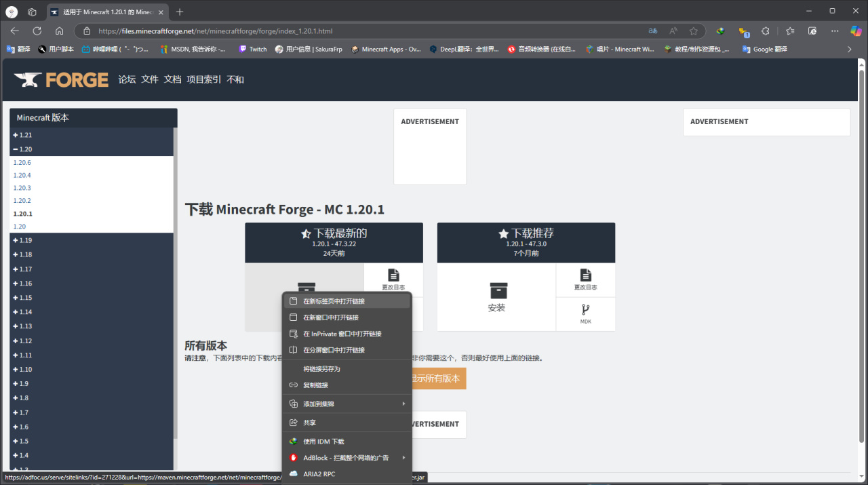Open the Minecraft Apps bookmark

(x=386, y=49)
